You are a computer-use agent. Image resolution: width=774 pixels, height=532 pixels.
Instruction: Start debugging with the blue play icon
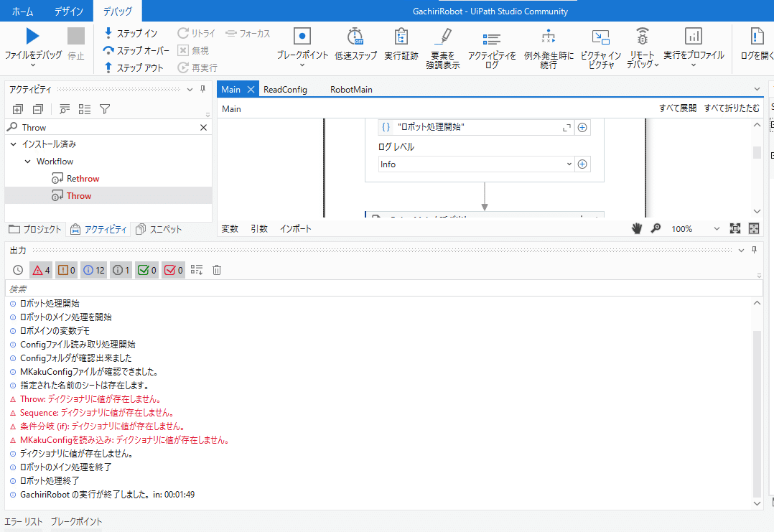pyautogui.click(x=32, y=36)
